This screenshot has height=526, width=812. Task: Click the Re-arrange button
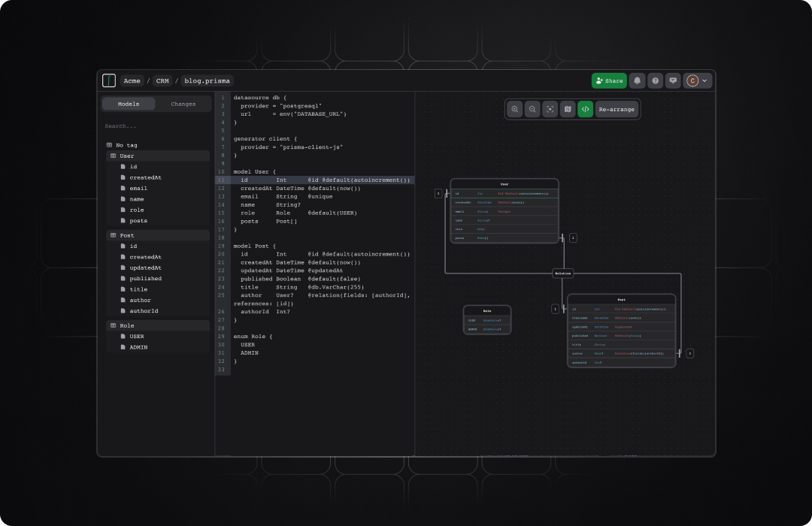coord(617,109)
